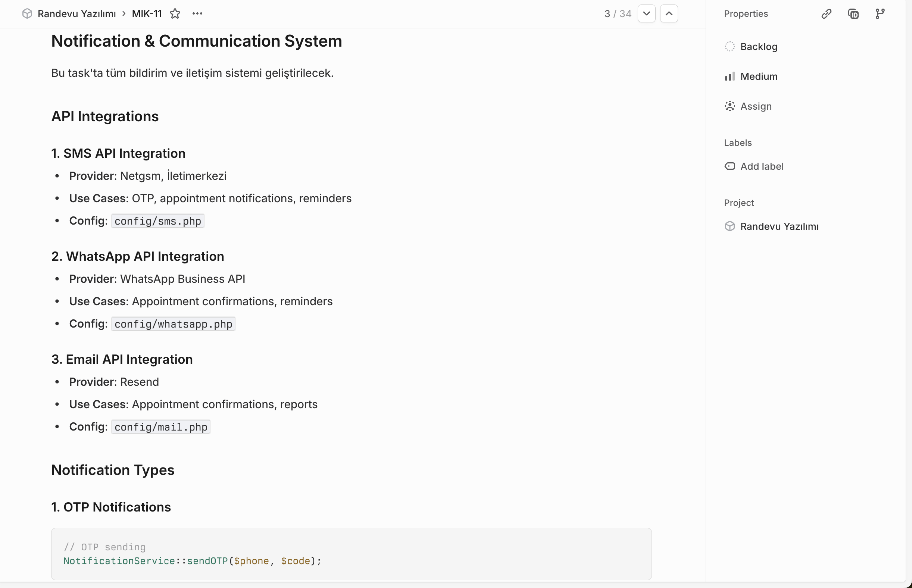Copy git branch name icon

pyautogui.click(x=880, y=14)
